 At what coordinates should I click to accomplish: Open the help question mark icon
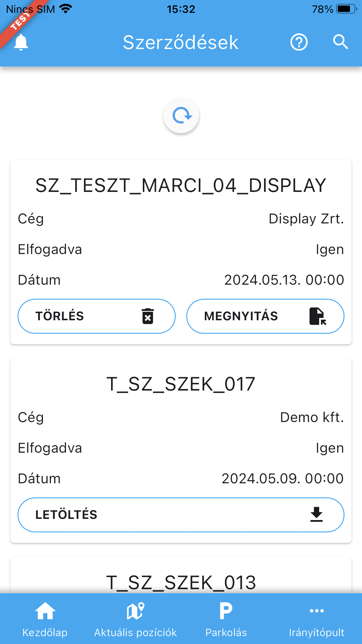[x=299, y=42]
